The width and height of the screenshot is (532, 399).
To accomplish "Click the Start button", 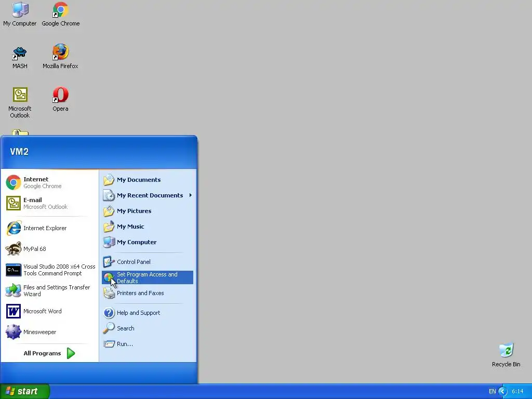I will tap(24, 391).
